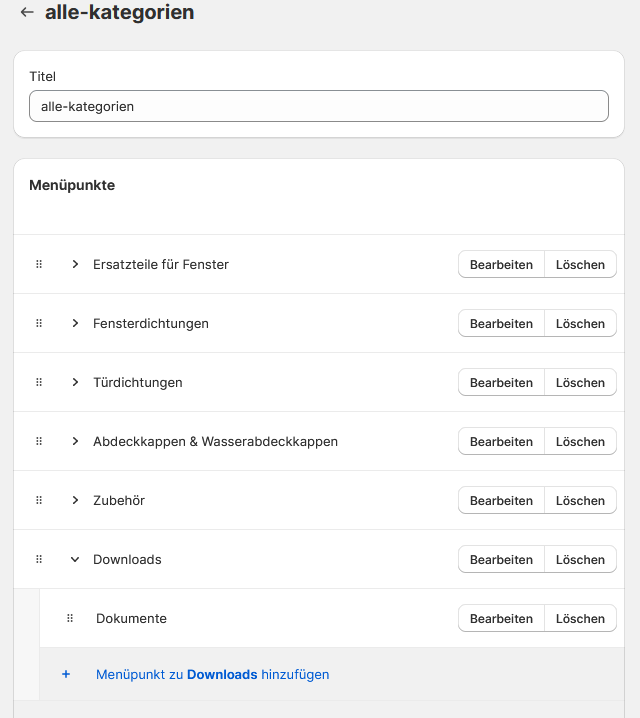Collapse the Downloads menu item
Viewport: 640px width, 718px height.
pos(75,560)
